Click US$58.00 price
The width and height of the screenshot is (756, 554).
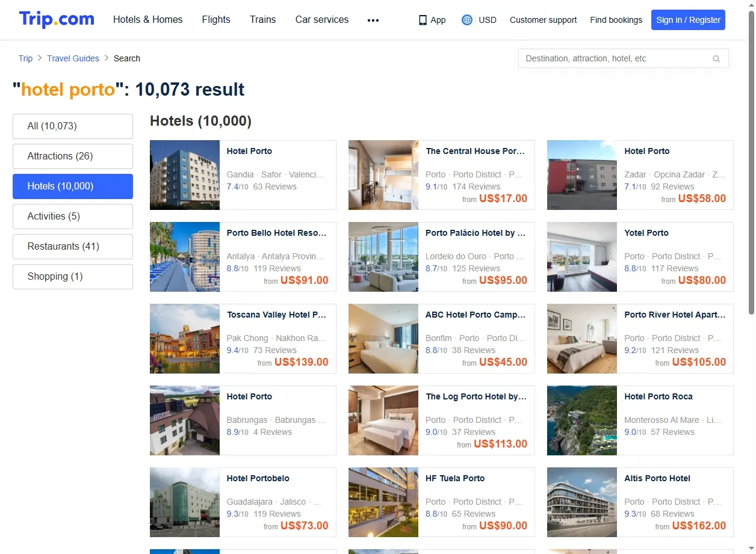(x=702, y=199)
